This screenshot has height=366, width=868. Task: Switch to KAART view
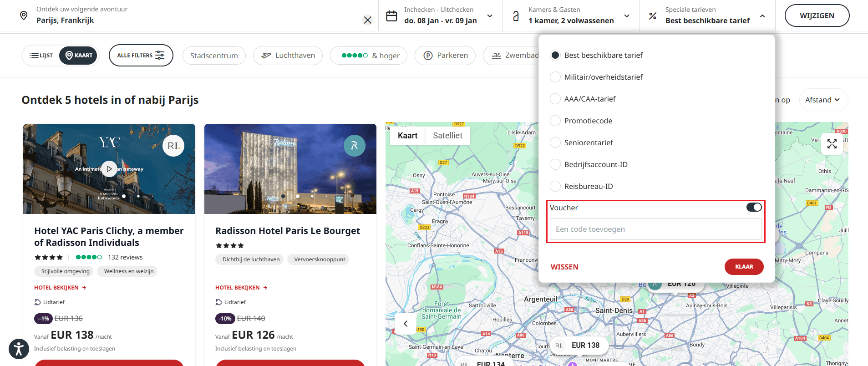point(78,56)
